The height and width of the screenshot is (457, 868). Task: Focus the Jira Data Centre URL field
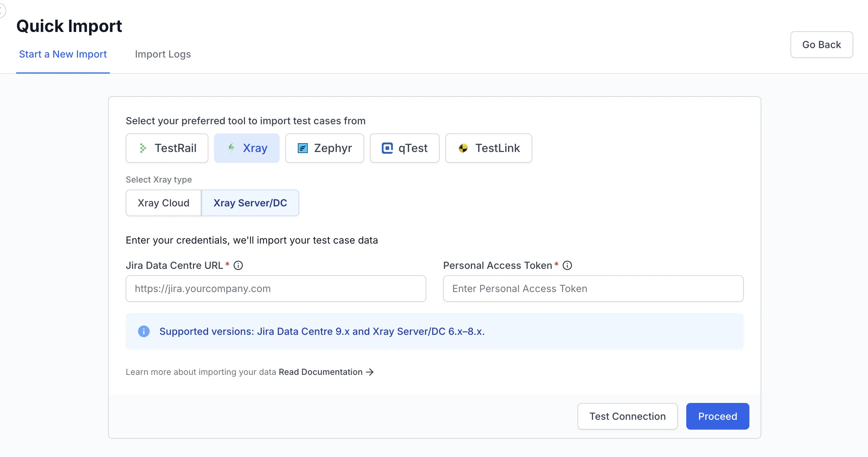coord(276,289)
